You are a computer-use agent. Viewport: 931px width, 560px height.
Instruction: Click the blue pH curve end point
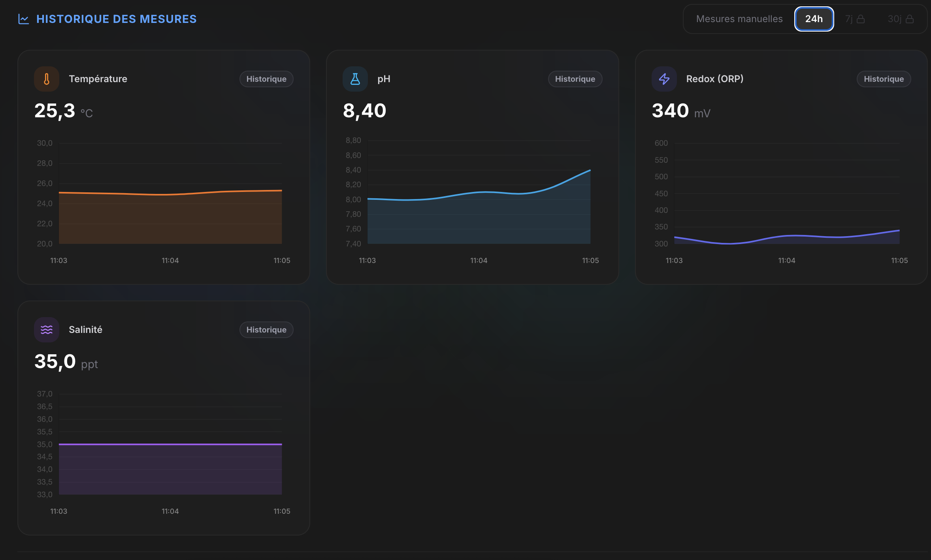(590, 171)
